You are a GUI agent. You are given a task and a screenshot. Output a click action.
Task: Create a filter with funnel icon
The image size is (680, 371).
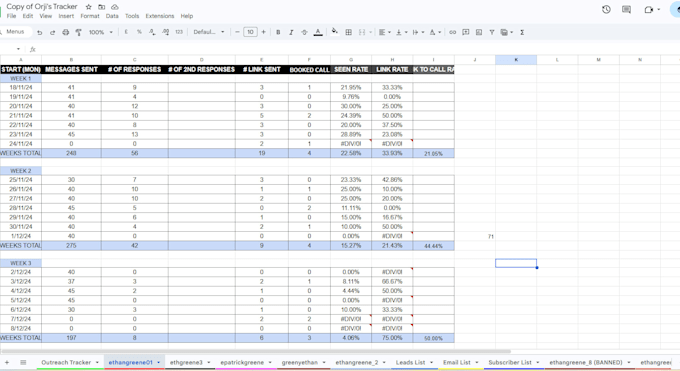coord(492,32)
